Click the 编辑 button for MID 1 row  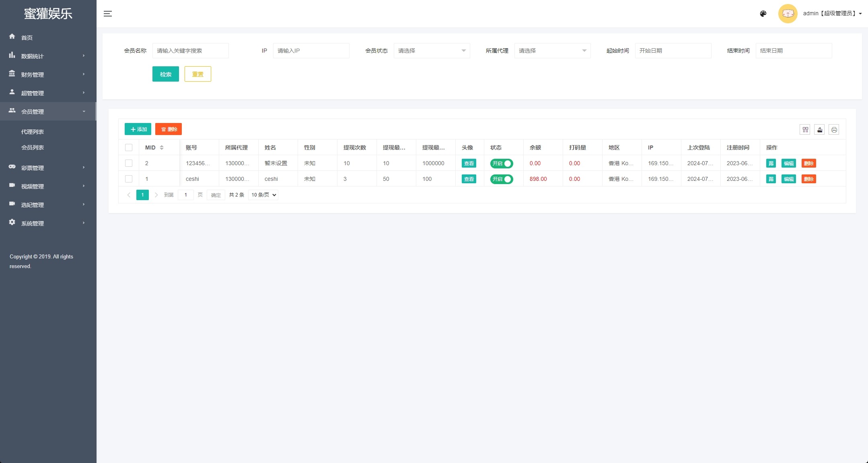[x=788, y=179]
